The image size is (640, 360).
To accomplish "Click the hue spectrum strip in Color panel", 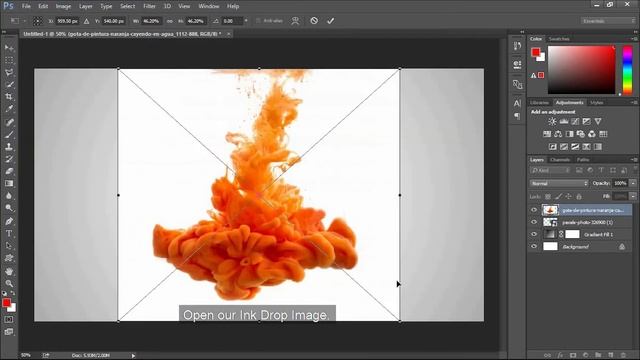I will click(627, 70).
